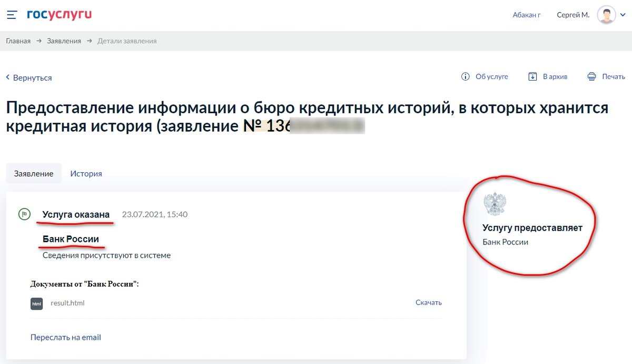This screenshot has height=364, width=632.
Task: Select the Заявление tab
Action: [34, 173]
